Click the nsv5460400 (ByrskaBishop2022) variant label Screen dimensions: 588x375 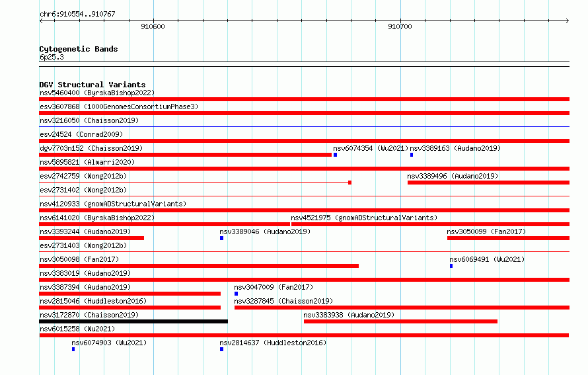coord(97,93)
